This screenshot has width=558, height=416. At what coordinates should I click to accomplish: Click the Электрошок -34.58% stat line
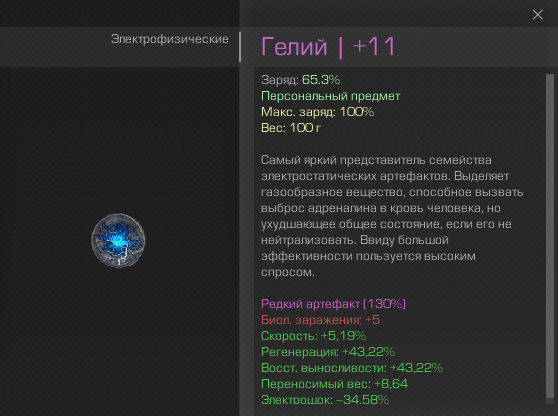coord(325,400)
